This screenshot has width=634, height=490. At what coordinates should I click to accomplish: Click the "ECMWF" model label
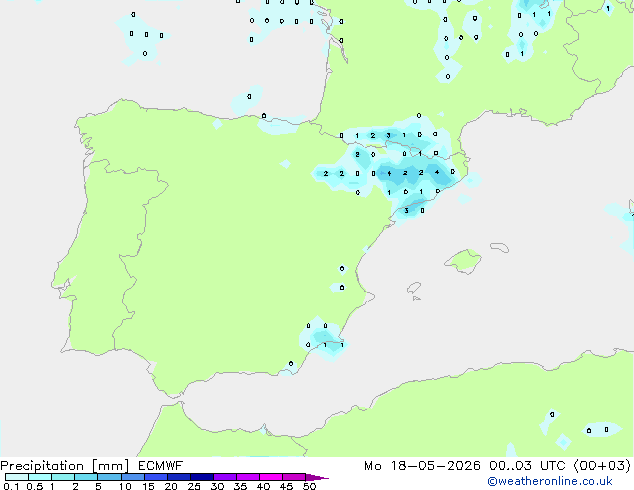[x=161, y=466]
